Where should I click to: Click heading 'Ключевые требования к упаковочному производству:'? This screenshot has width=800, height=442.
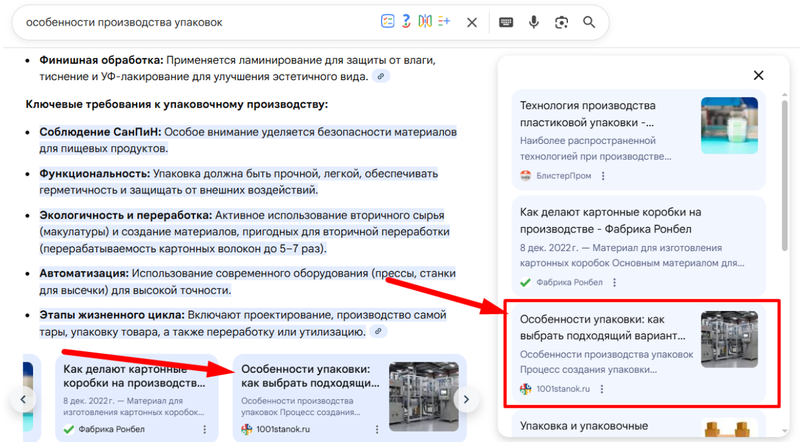click(x=177, y=104)
